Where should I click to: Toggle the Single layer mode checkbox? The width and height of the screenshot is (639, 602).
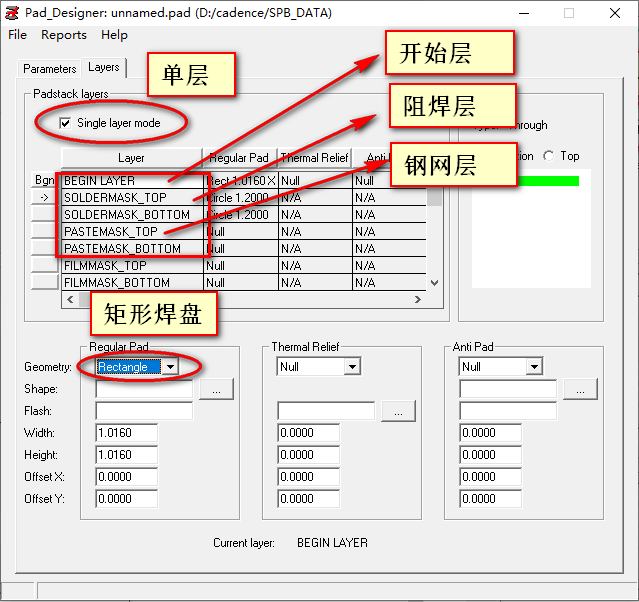[x=65, y=123]
